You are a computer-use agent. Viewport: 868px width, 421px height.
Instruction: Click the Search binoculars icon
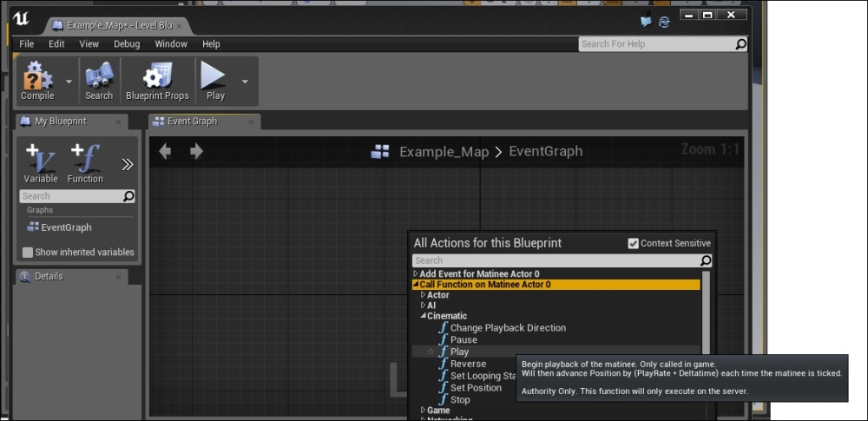coord(99,81)
